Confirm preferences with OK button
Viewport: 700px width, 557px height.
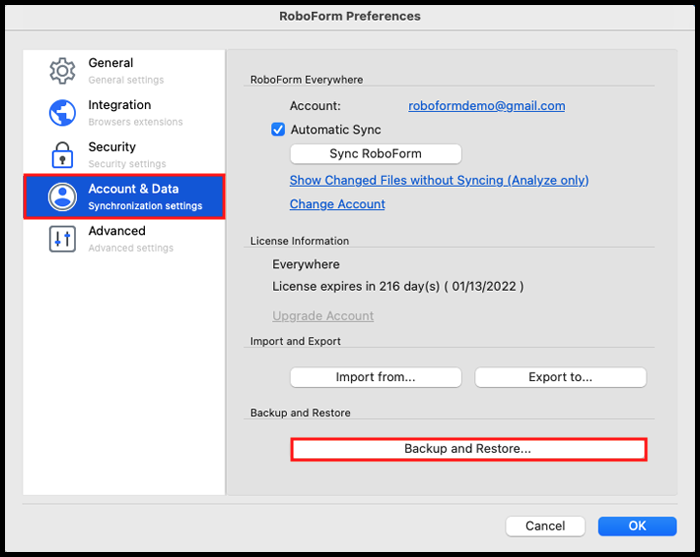[637, 526]
